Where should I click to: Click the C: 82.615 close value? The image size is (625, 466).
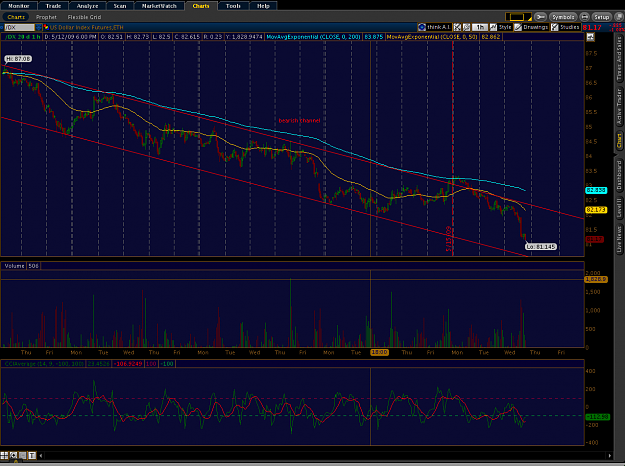[x=187, y=37]
